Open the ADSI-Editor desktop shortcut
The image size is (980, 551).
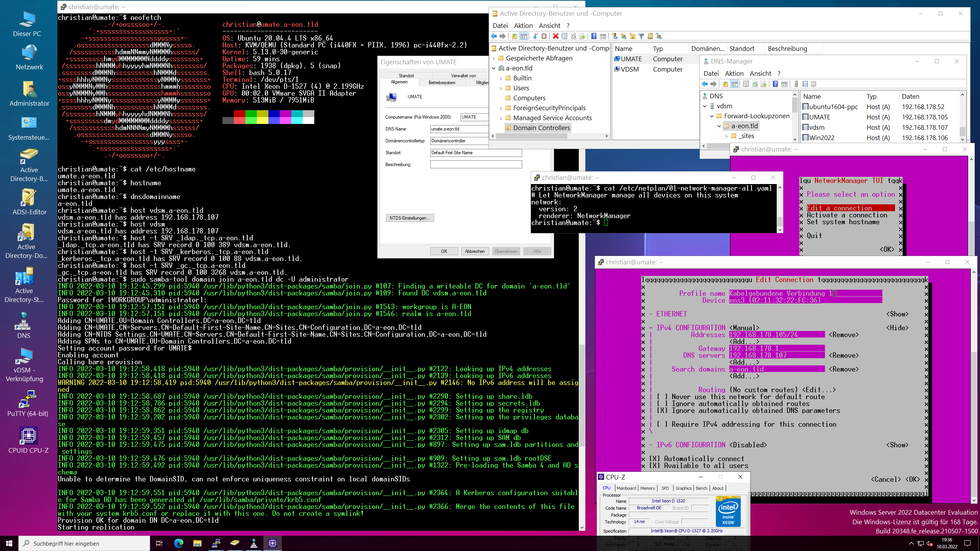[29, 202]
